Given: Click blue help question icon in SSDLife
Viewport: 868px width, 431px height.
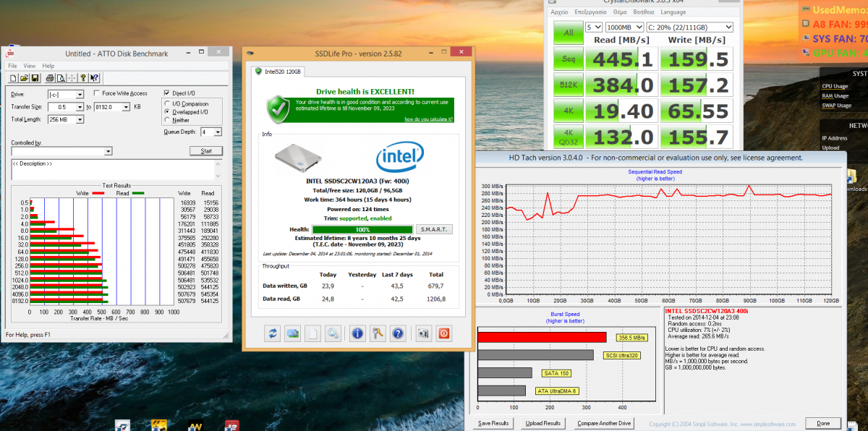Looking at the screenshot, I should (x=397, y=333).
